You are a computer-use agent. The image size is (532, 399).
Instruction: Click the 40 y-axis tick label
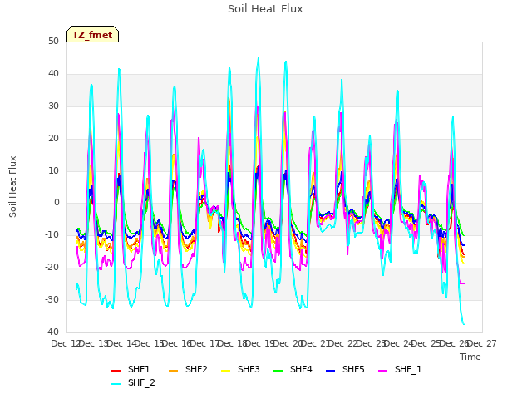coord(53,74)
